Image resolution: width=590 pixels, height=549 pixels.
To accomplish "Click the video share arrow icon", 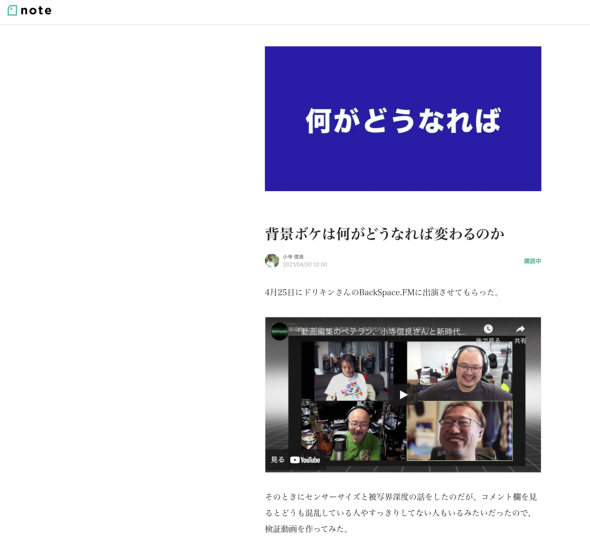I will (x=520, y=329).
